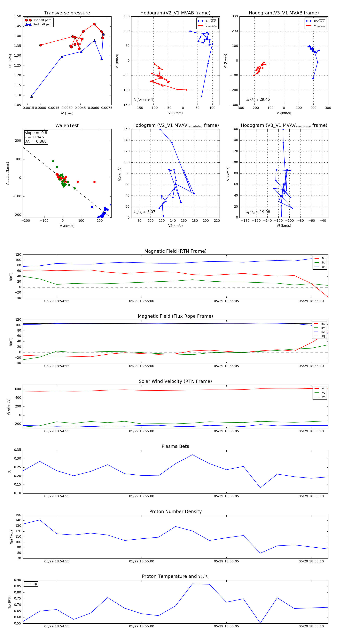Click the highest peak of the Plasma Beta curve
351x644 pixels.
click(192, 455)
